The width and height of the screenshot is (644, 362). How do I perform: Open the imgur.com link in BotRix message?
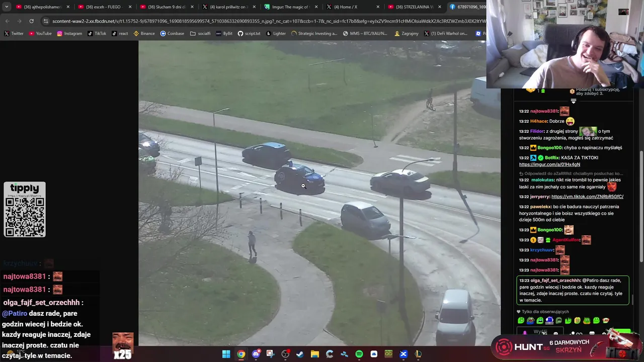pos(549,164)
